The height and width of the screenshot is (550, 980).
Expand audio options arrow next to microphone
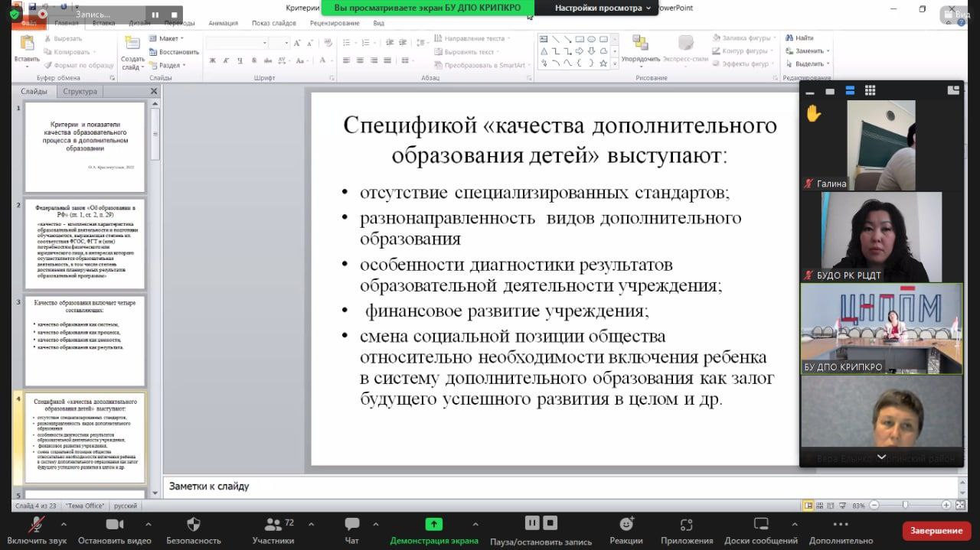pyautogui.click(x=64, y=525)
